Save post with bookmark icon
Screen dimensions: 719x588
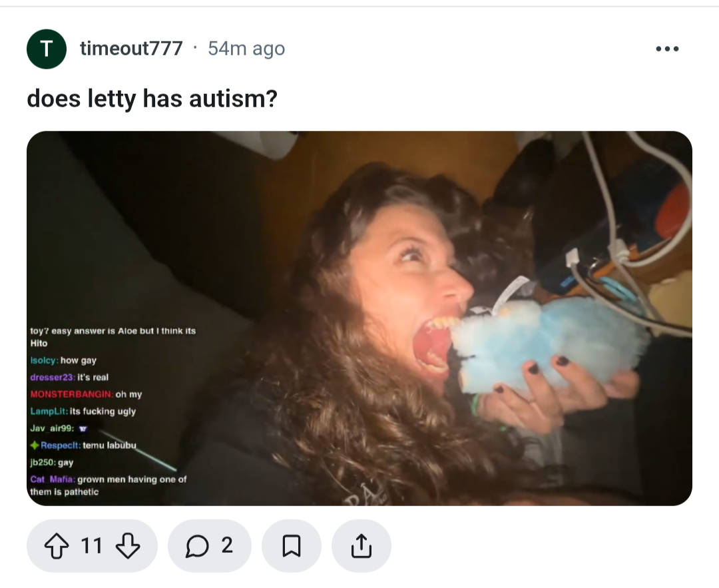click(291, 546)
